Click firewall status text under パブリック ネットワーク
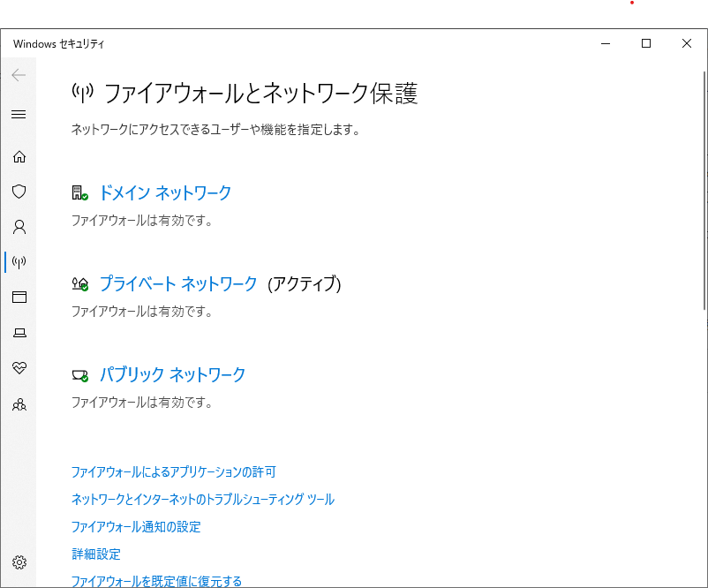The height and width of the screenshot is (588, 708). click(142, 403)
